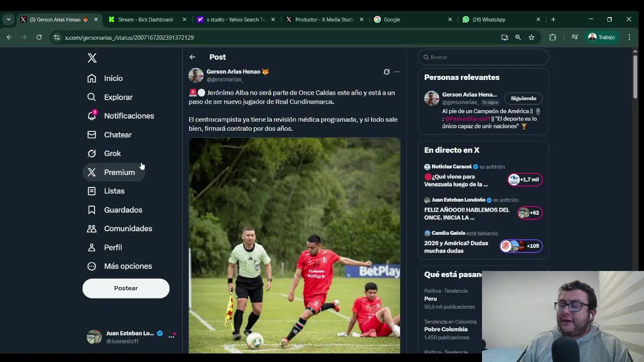Open Grok icon in sidebar
The height and width of the screenshot is (362, 644).
click(x=92, y=153)
